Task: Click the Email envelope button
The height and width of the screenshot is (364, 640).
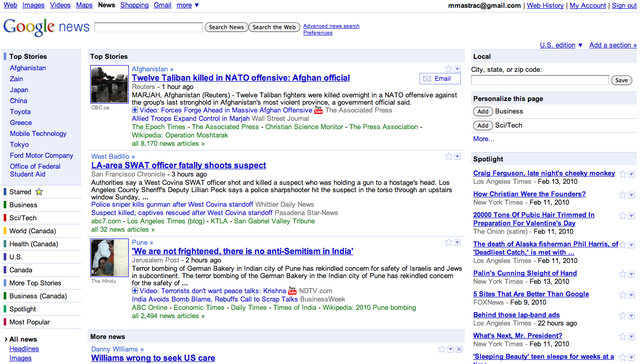Action: tap(440, 78)
